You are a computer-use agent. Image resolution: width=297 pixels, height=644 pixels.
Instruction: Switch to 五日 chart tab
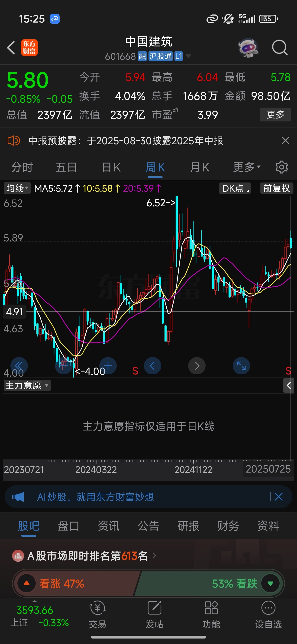pos(66,167)
